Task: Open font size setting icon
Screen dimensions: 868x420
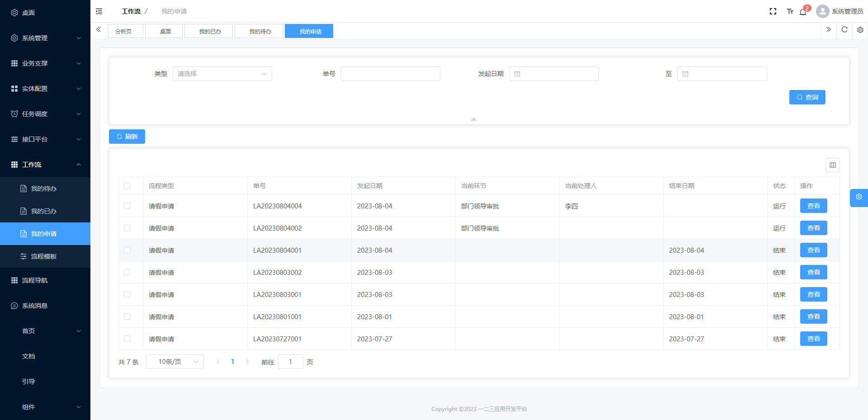Action: click(x=790, y=11)
